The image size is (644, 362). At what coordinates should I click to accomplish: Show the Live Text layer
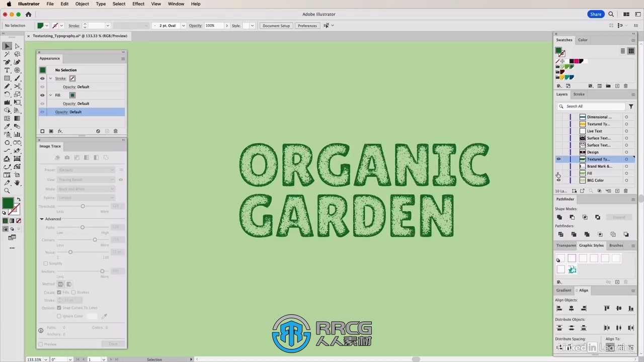[558, 131]
